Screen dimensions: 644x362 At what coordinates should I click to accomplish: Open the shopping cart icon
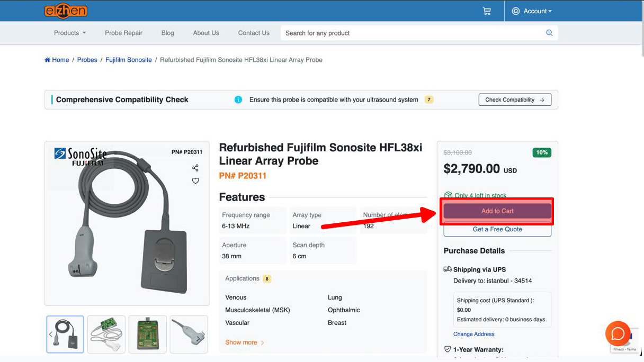click(487, 11)
